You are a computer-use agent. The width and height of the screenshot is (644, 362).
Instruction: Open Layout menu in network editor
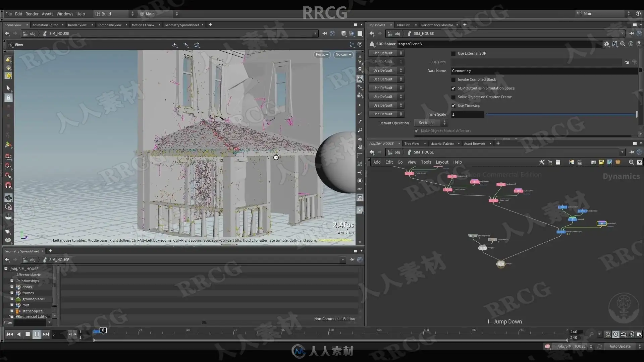[x=442, y=162]
